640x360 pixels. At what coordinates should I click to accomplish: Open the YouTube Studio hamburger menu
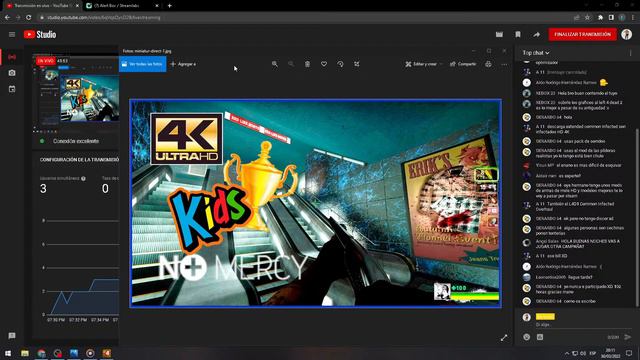12,35
